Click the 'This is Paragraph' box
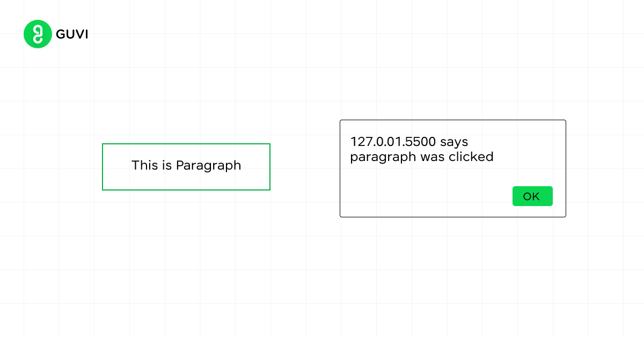644x337 pixels. [x=186, y=167]
